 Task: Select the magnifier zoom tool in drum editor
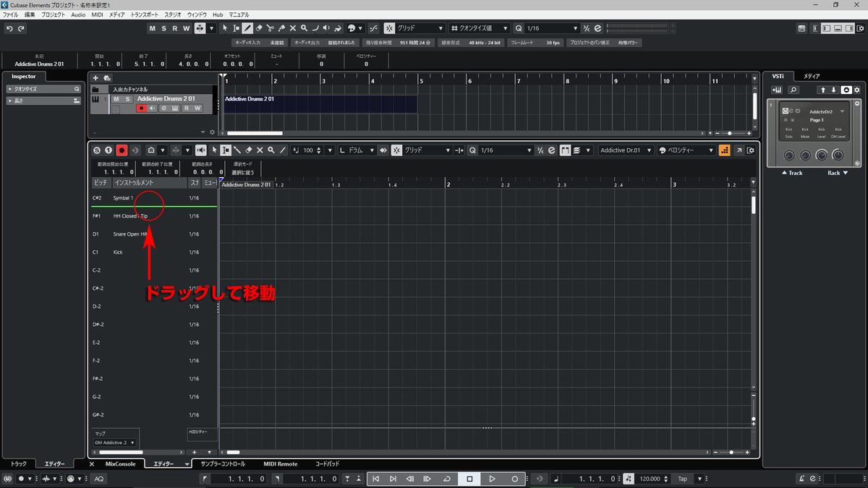click(271, 150)
